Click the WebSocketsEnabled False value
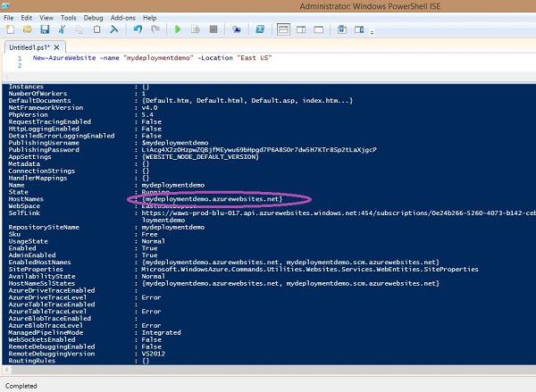The image size is (536, 392). (x=152, y=339)
